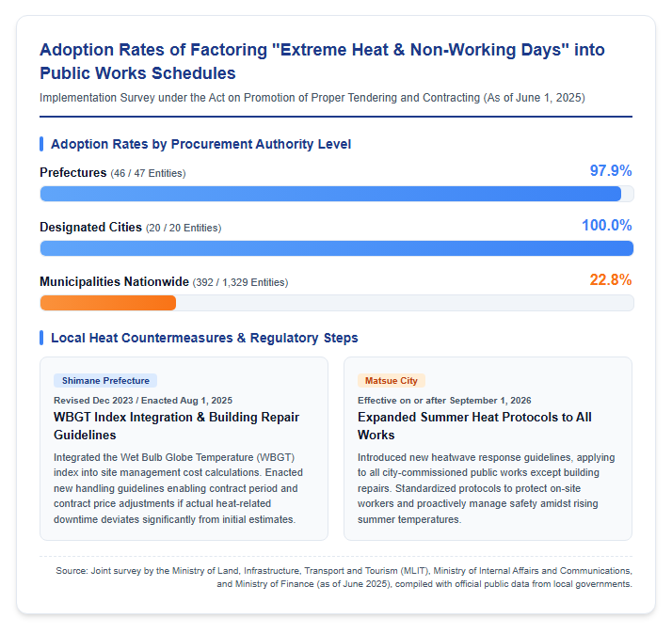This screenshot has height=634, width=672.
Task: Click the Prefectures adoption progress bar
Action: 337,194
